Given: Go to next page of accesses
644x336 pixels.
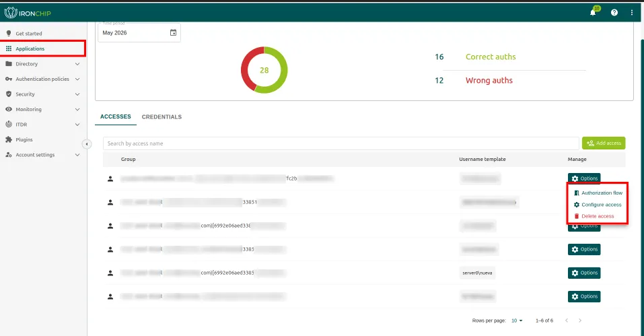Looking at the screenshot, I should 580,321.
